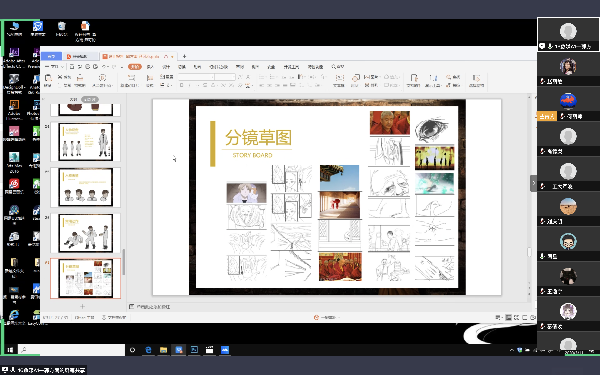The width and height of the screenshot is (600, 375).
Task: Open the font name dropdown
Action: [x=196, y=77]
